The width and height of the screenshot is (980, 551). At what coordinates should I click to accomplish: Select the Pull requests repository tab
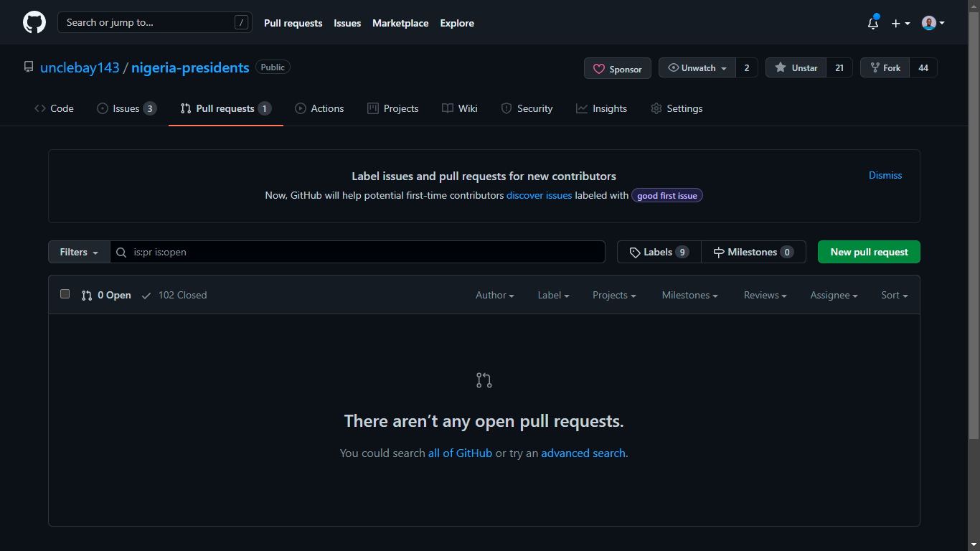(x=226, y=108)
